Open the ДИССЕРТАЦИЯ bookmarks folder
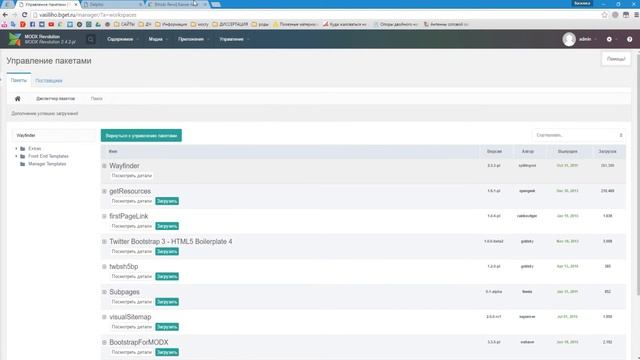The height and width of the screenshot is (360, 640). (230, 24)
